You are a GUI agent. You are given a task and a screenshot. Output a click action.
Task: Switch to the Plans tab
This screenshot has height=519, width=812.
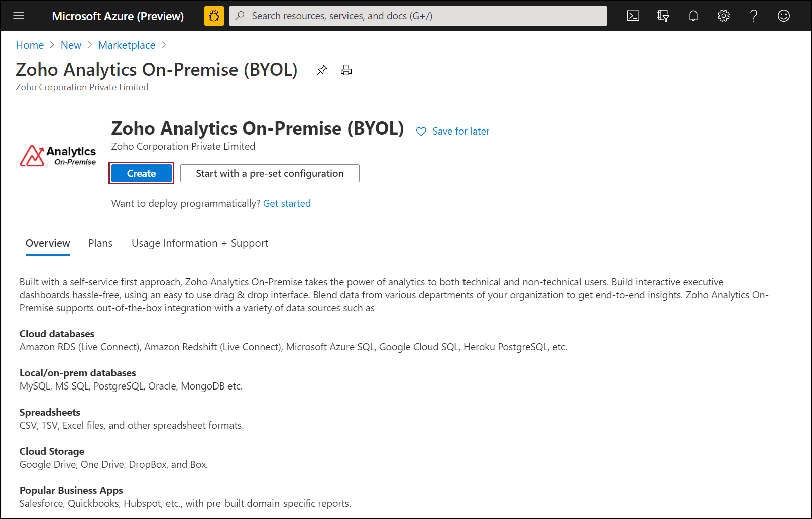pyautogui.click(x=100, y=243)
